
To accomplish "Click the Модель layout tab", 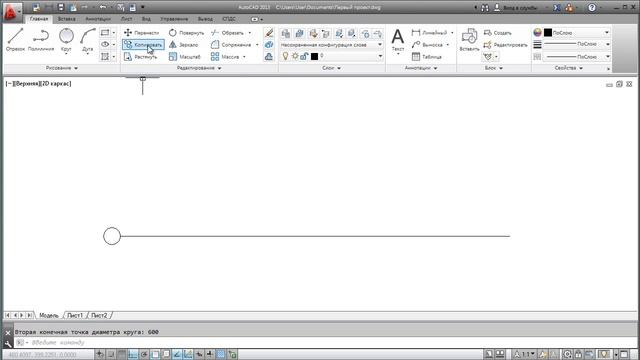I will pos(49,316).
